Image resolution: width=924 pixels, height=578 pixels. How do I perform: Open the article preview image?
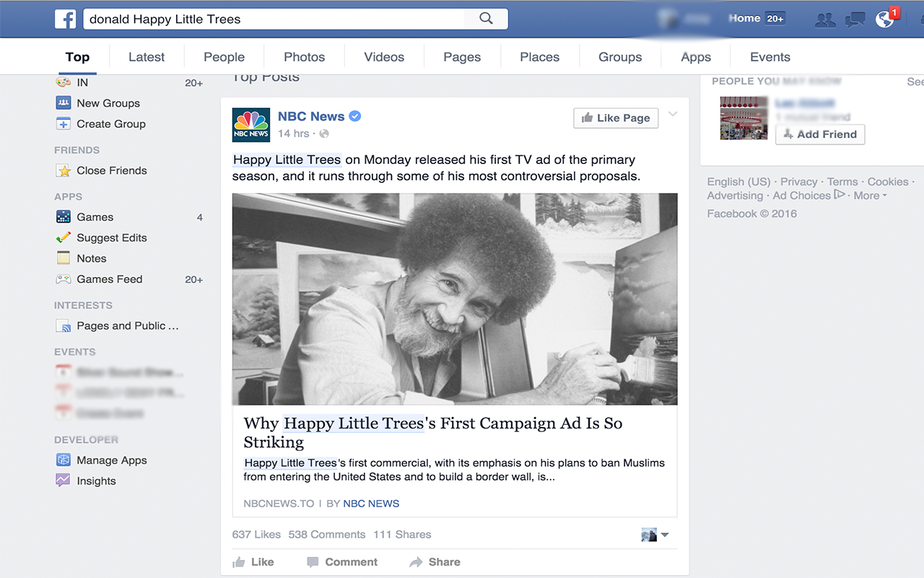click(x=455, y=299)
